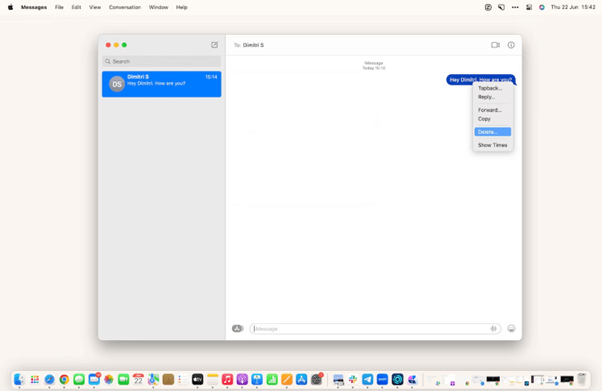Open Numbers from the Dock

(x=272, y=379)
